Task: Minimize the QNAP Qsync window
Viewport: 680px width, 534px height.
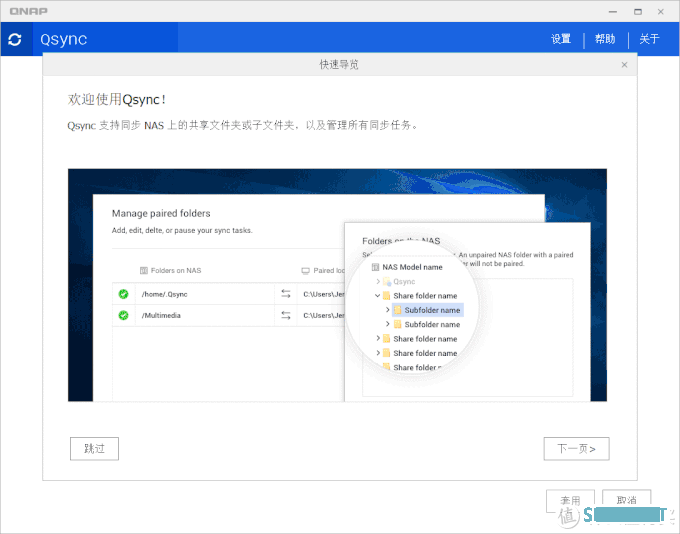Action: pos(613,12)
